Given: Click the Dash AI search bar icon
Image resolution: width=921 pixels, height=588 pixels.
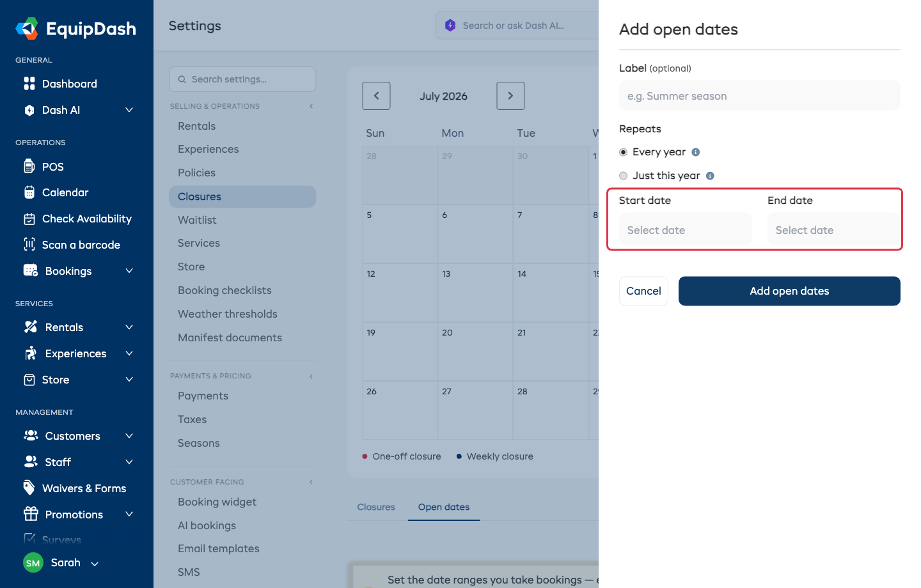Looking at the screenshot, I should 450,26.
